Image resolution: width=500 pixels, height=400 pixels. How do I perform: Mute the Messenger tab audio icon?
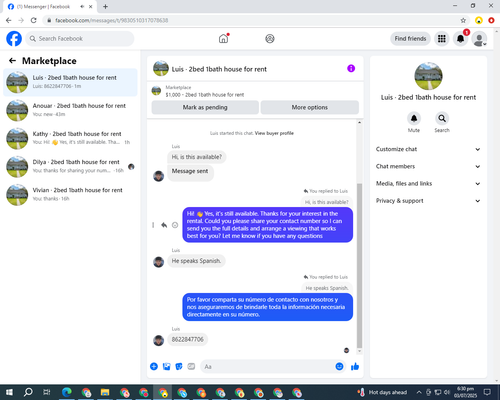coord(82,6)
